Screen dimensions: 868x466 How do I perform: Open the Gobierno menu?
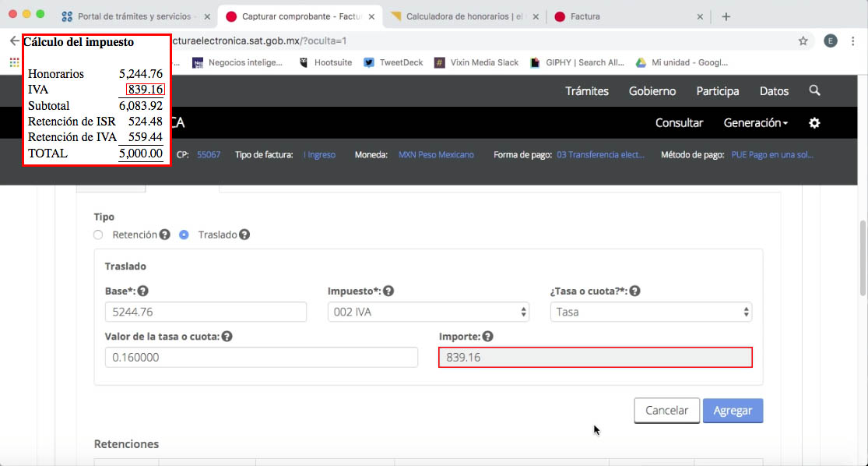tap(652, 91)
